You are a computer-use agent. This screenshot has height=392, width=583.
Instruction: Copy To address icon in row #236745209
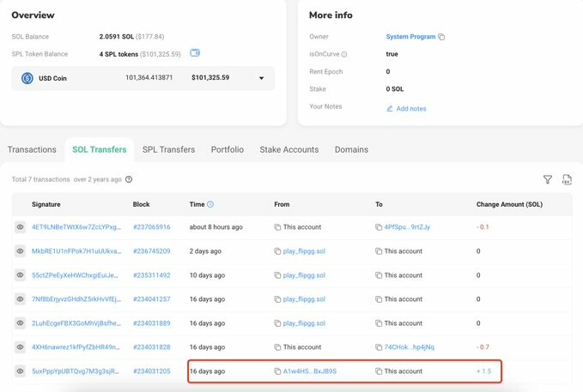coord(379,251)
